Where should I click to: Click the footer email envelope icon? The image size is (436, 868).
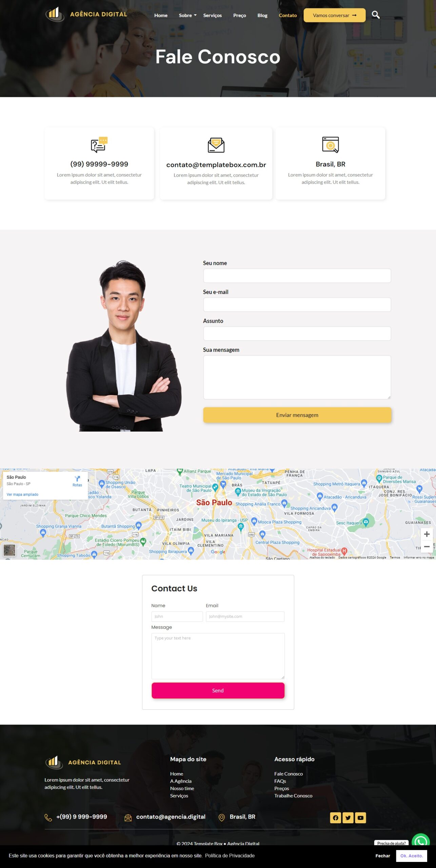click(x=128, y=818)
